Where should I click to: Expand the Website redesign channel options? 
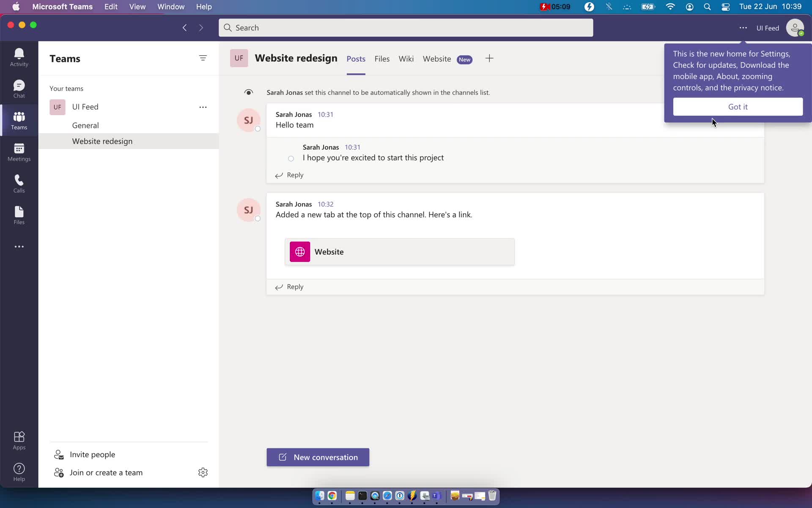coord(203,141)
